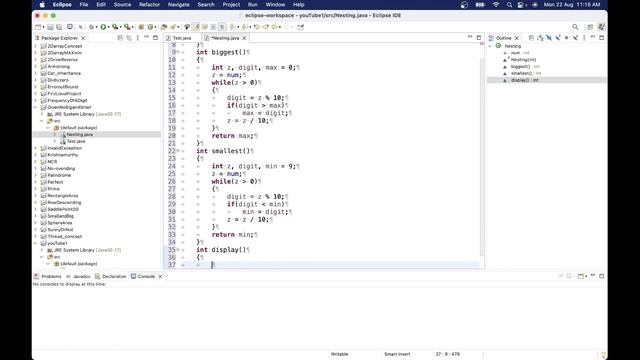
Task: Toggle Mark Occurrences in the toolbar
Action: [196, 27]
